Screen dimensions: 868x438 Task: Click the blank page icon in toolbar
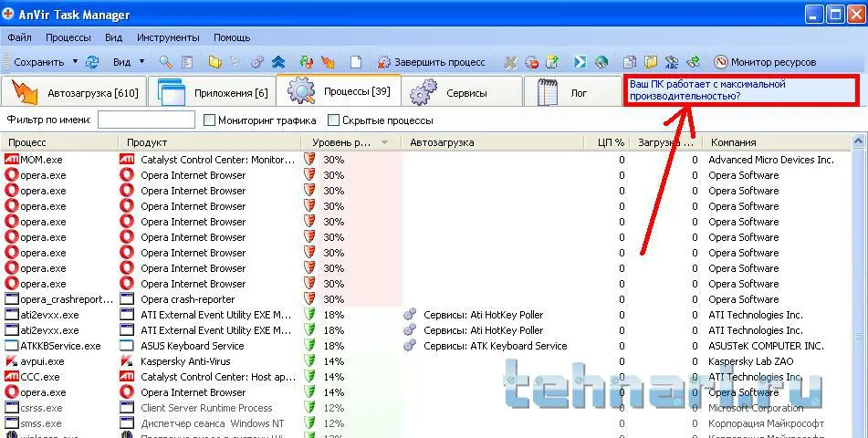pyautogui.click(x=355, y=62)
